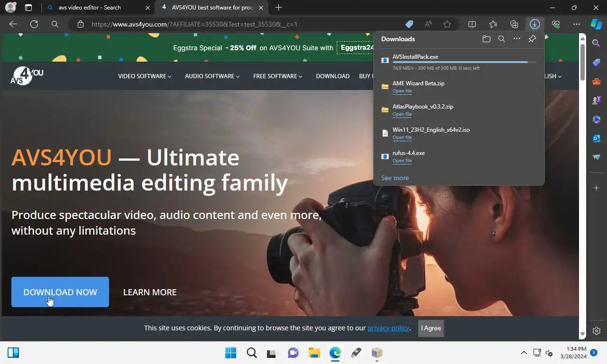Open Browser essentials heart icon
607x364 pixels.
pos(556,24)
